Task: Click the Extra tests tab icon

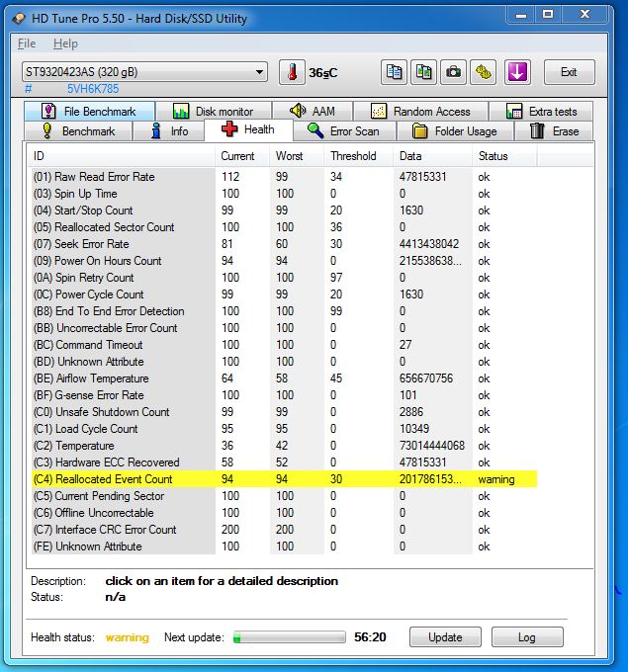Action: (514, 111)
